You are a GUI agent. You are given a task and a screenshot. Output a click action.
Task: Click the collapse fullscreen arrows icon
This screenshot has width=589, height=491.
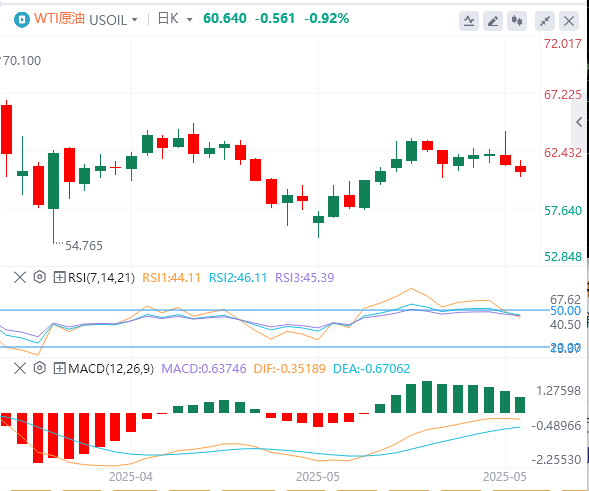tap(545, 21)
